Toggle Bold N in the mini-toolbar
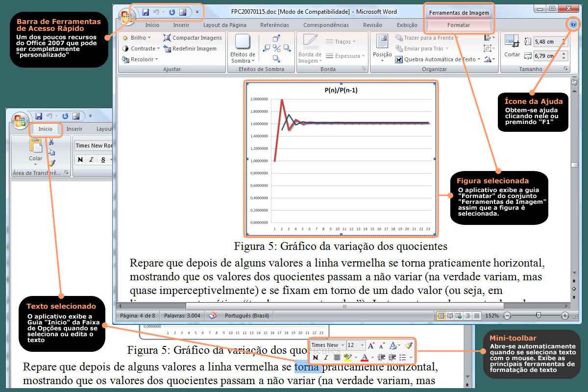The image size is (588, 392). 316,358
